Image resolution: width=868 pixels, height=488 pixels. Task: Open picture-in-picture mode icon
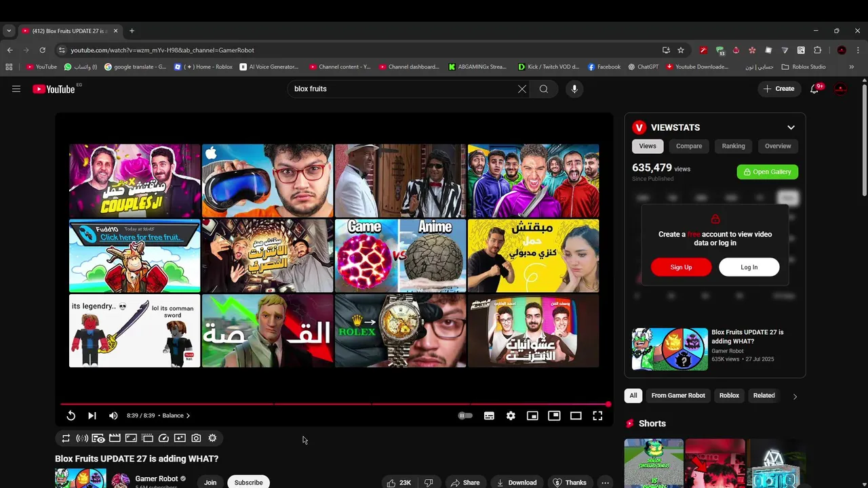(554, 415)
